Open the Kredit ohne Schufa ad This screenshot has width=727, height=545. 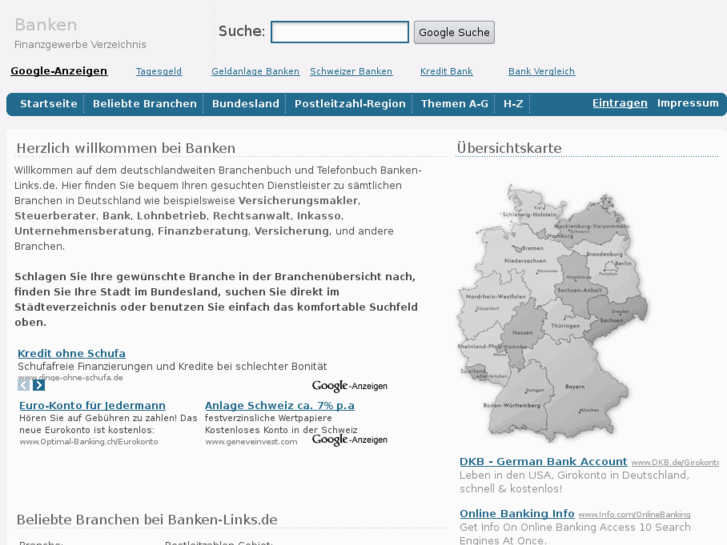tap(71, 353)
